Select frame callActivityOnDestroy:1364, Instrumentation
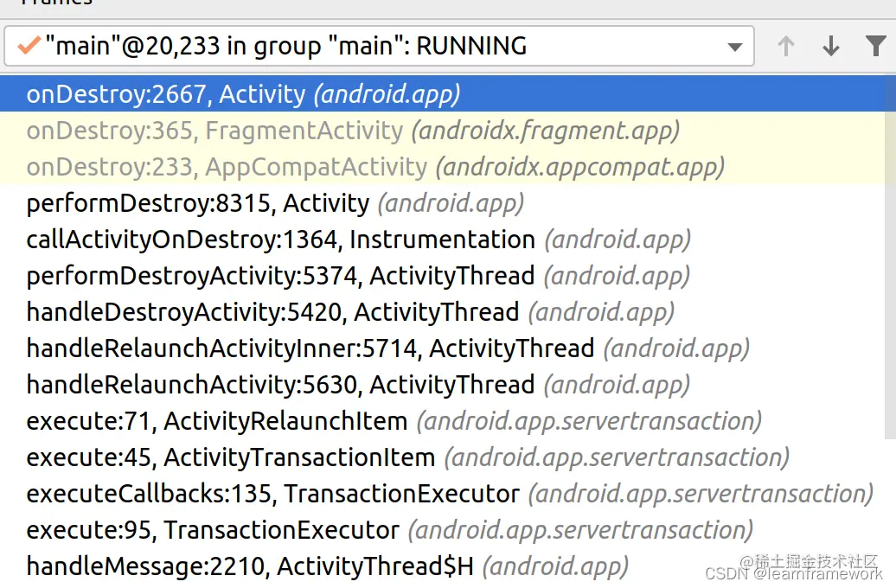The image size is (896, 588). click(442, 239)
